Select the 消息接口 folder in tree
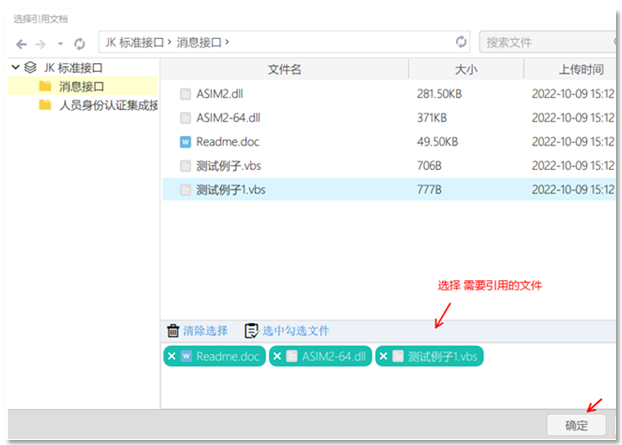The height and width of the screenshot is (445, 622). [80, 86]
